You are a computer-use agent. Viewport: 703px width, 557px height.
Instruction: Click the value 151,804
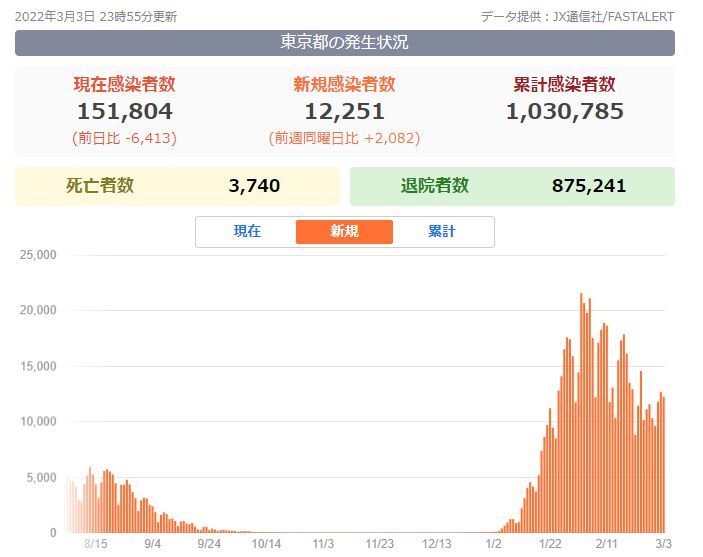point(125,111)
